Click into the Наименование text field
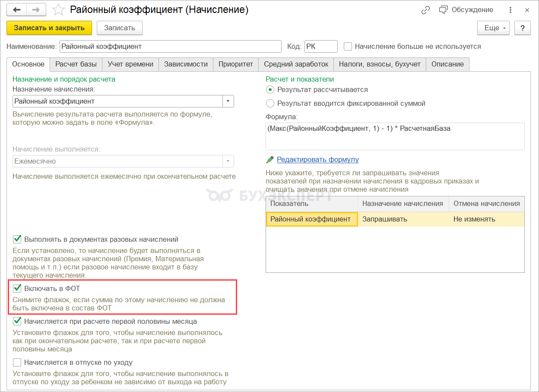 click(170, 46)
